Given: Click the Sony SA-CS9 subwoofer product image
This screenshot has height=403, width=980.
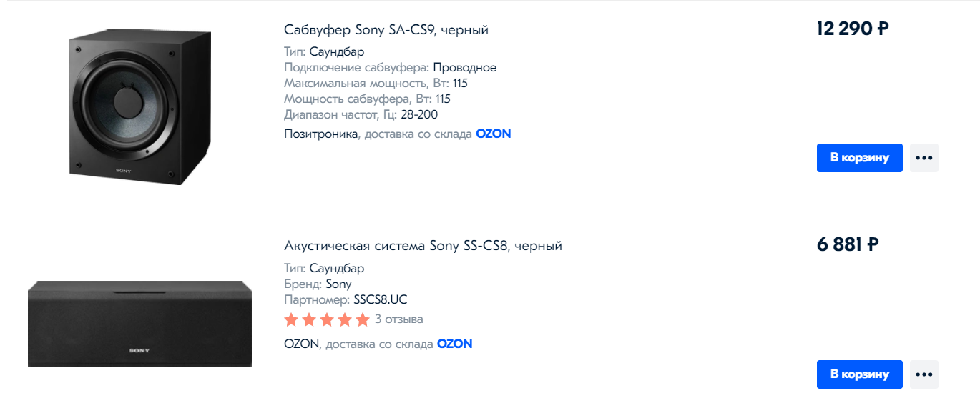Looking at the screenshot, I should click(x=139, y=107).
